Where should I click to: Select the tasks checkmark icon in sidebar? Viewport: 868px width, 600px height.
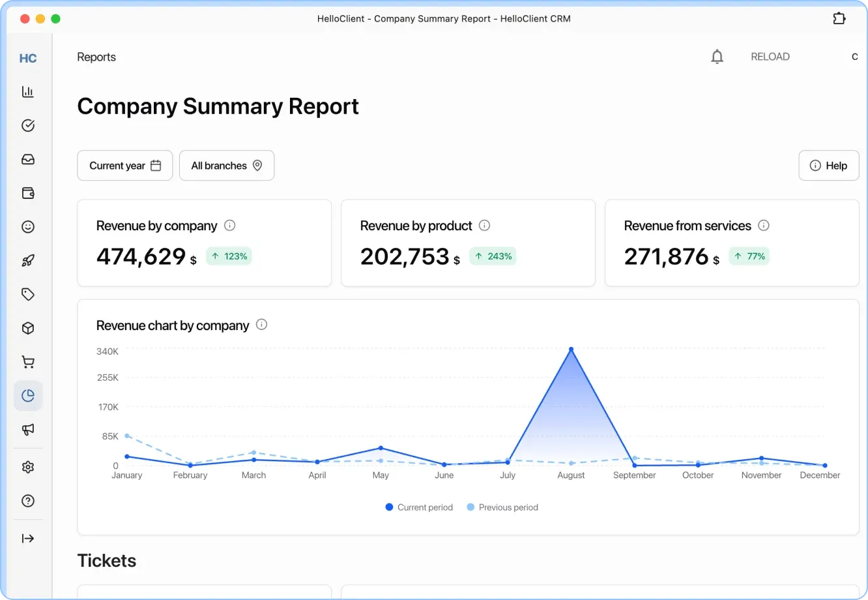pyautogui.click(x=28, y=125)
